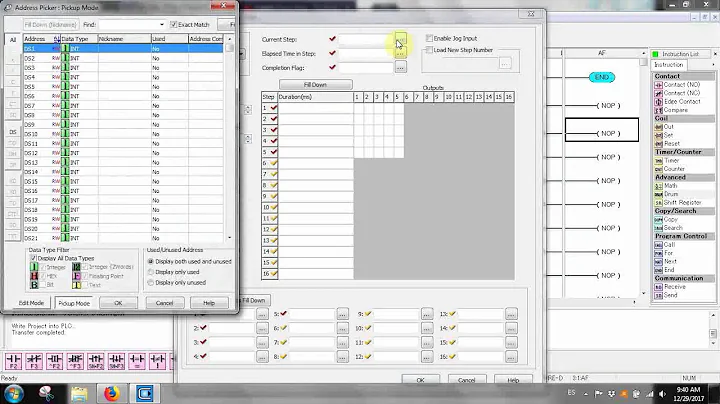Toggle Display All Data Types checkbox

coord(34,258)
